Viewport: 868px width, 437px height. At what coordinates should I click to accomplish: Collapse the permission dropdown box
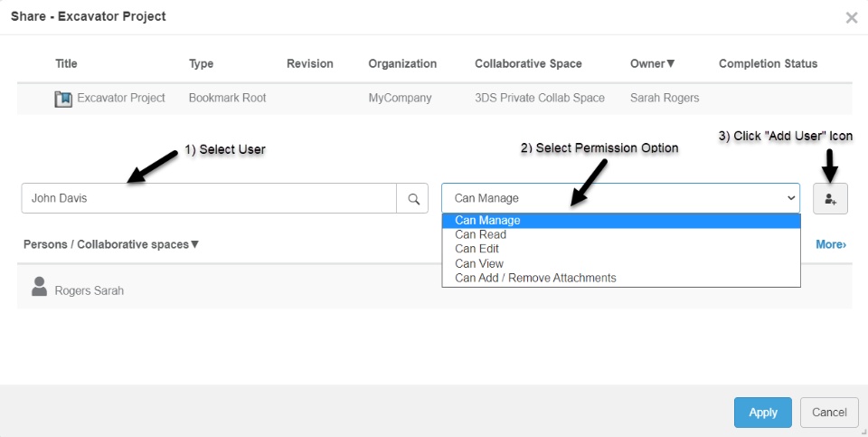(620, 198)
